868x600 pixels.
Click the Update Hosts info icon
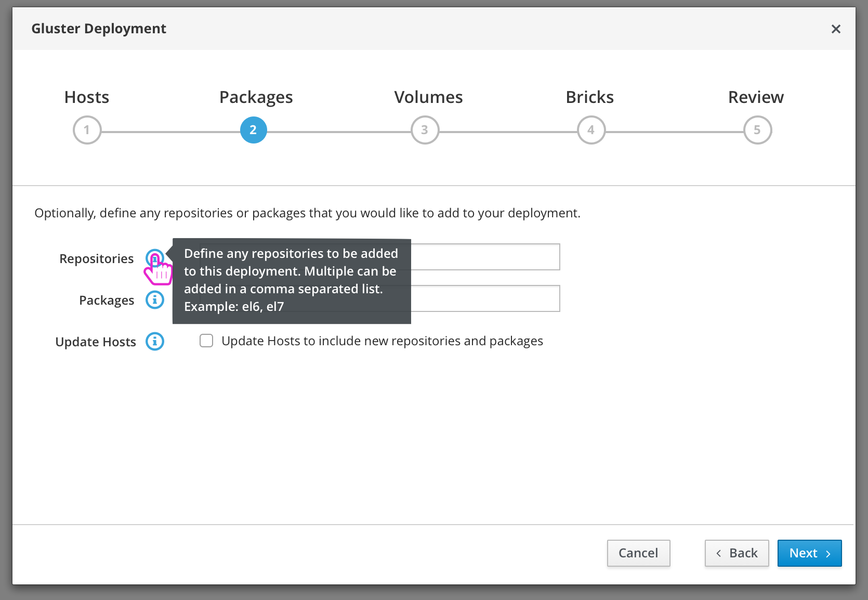(x=154, y=342)
